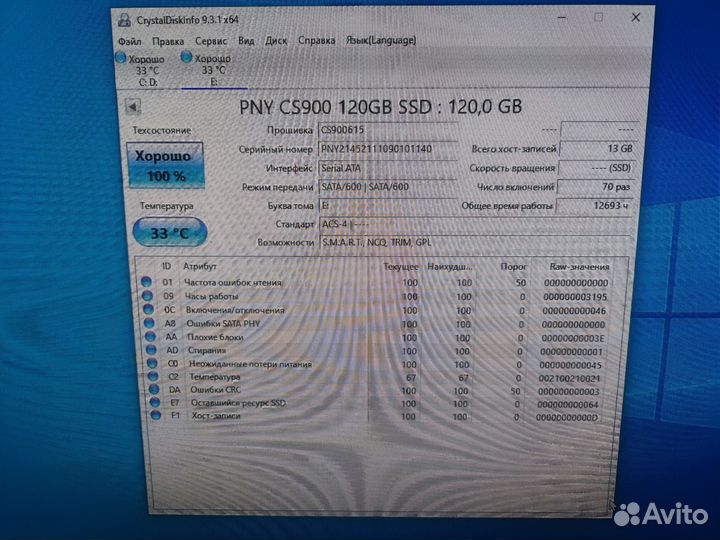Open the Файл menu
Viewport: 720px width, 540px height.
129,41
